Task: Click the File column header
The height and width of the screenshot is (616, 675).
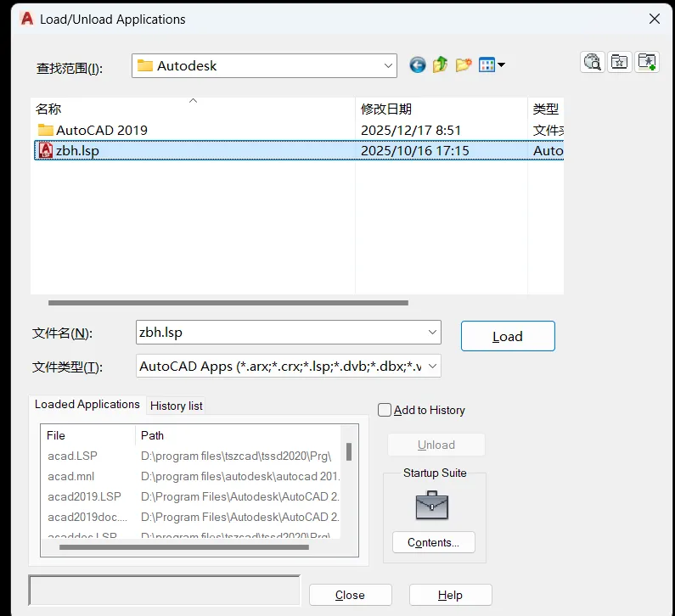Action: click(x=87, y=435)
